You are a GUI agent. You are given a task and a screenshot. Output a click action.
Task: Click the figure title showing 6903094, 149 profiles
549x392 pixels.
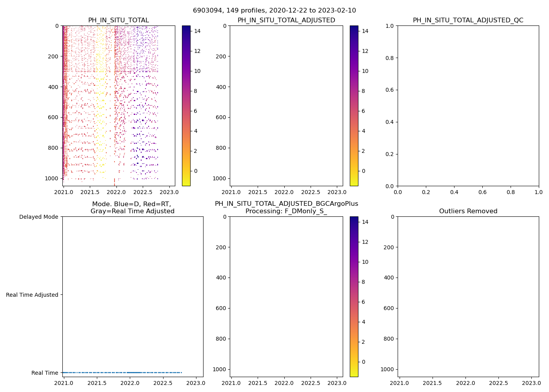(274, 11)
